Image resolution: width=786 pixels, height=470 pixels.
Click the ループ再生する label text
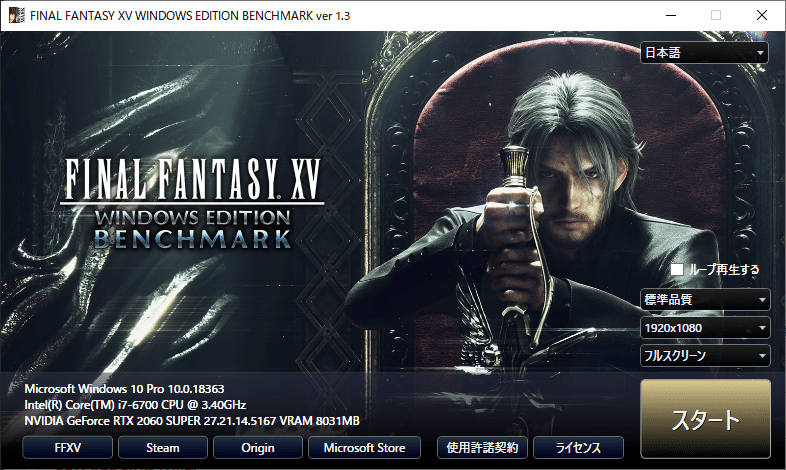point(724,270)
